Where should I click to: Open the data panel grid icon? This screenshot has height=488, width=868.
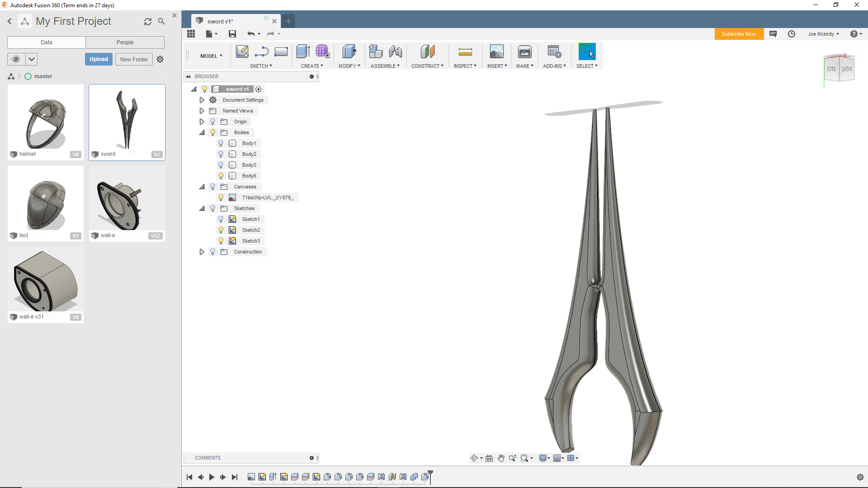point(191,34)
